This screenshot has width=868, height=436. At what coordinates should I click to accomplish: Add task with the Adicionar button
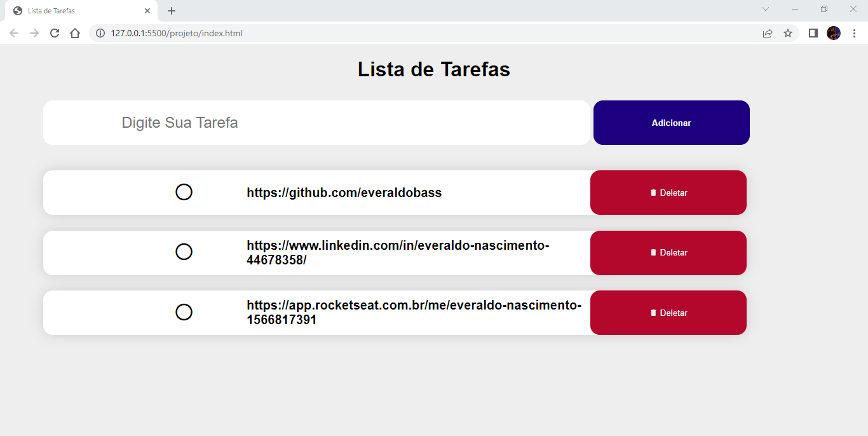pos(672,123)
